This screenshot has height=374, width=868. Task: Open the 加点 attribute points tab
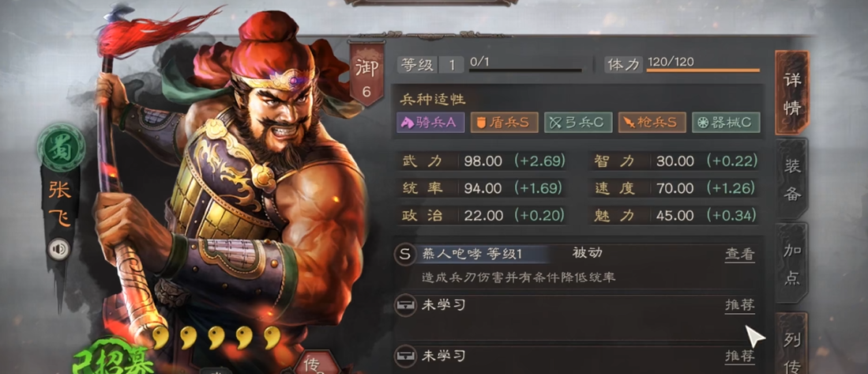pos(792,263)
